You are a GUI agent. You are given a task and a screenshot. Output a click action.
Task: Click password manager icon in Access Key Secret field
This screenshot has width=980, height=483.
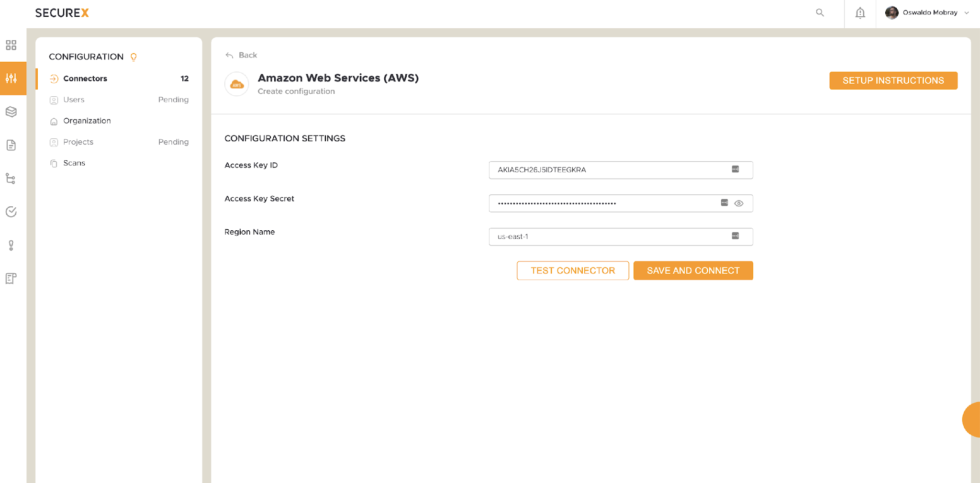coord(724,202)
